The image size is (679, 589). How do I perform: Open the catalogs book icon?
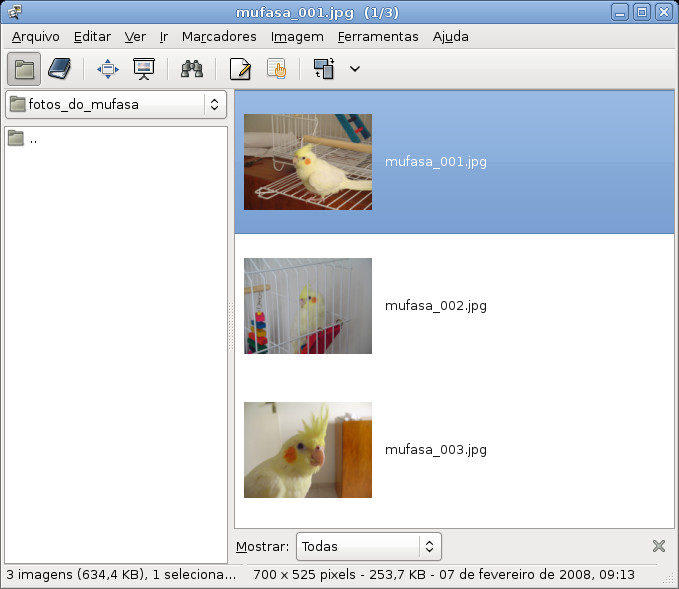(59, 69)
